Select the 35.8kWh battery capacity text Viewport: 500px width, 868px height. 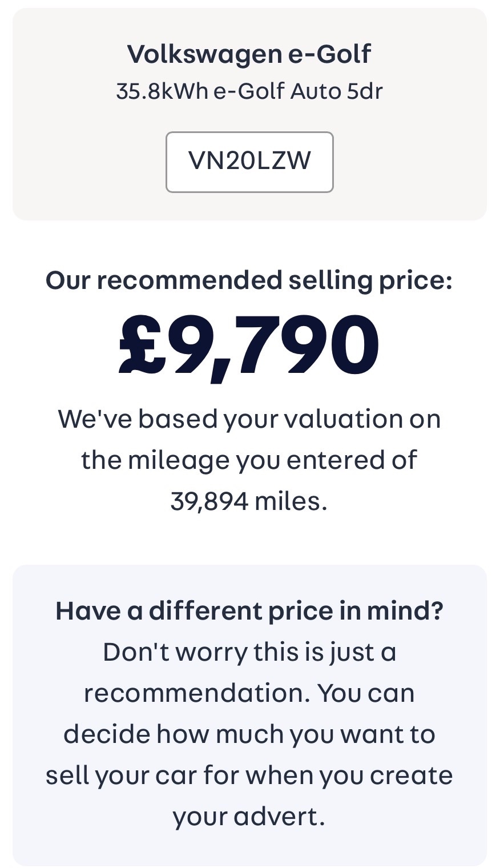coord(162,91)
